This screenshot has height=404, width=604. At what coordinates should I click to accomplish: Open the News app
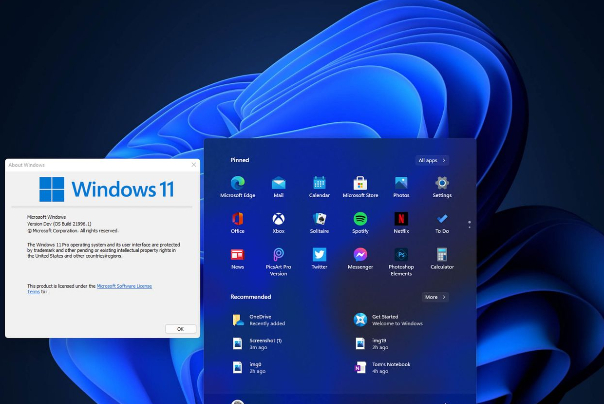pyautogui.click(x=238, y=258)
